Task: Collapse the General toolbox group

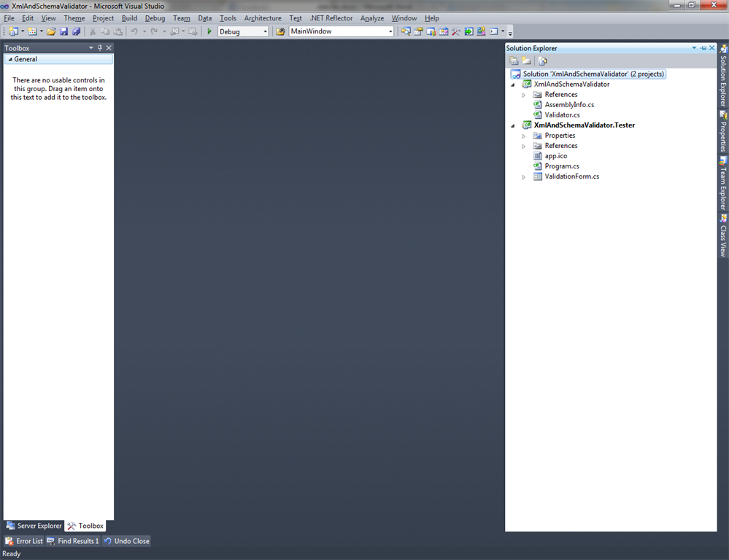Action: pyautogui.click(x=10, y=60)
